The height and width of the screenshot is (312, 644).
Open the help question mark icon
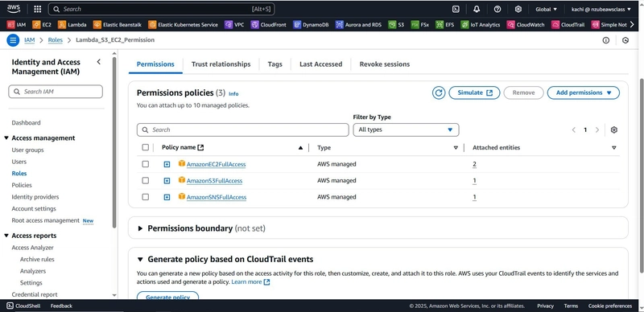coord(497,9)
